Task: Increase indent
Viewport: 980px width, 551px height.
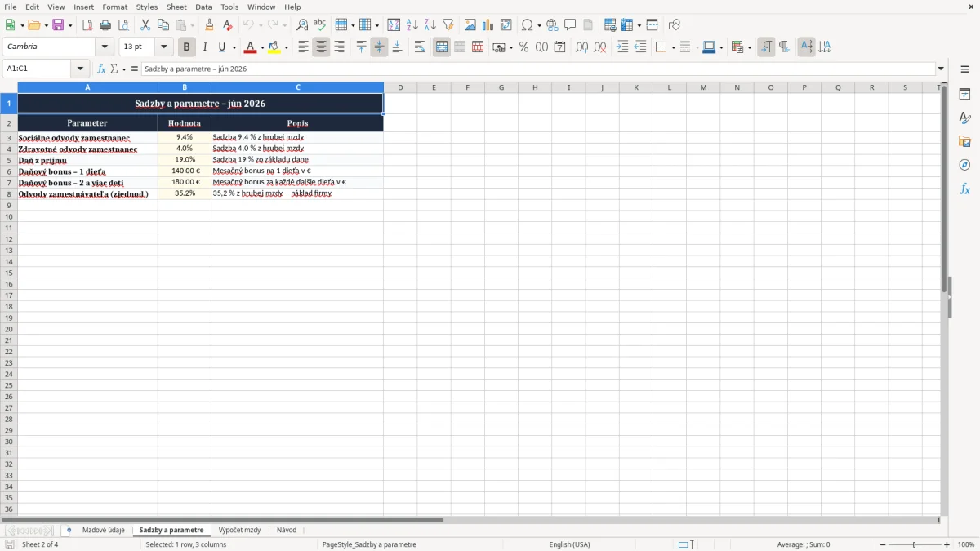Action: pyautogui.click(x=622, y=47)
